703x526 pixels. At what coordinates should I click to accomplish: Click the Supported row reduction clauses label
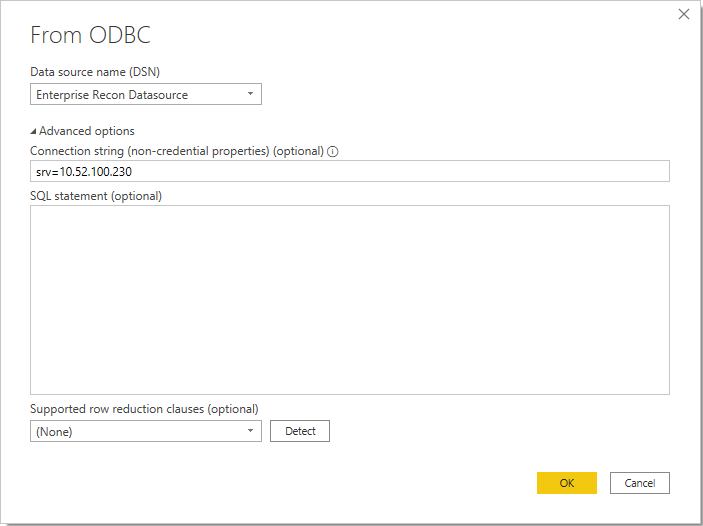144,409
